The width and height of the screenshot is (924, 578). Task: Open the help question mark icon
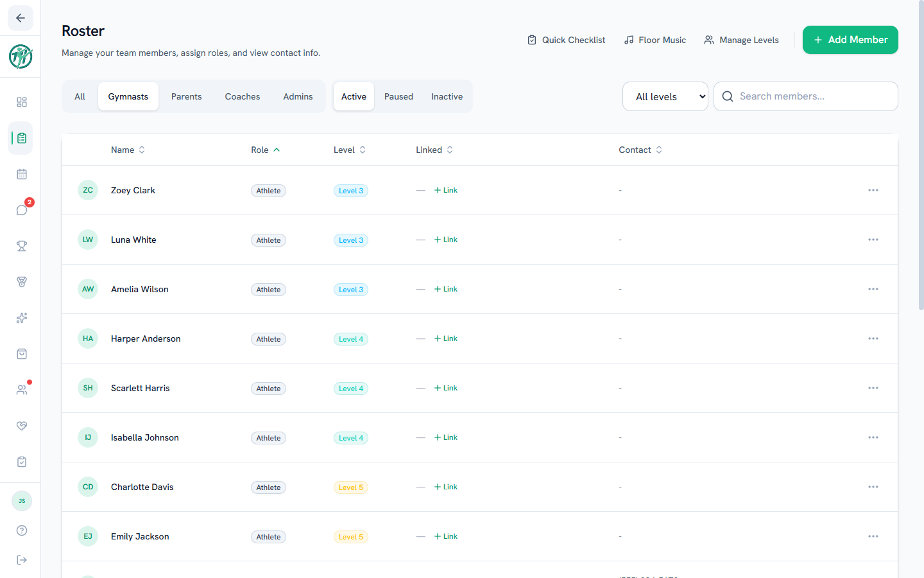pos(22,530)
